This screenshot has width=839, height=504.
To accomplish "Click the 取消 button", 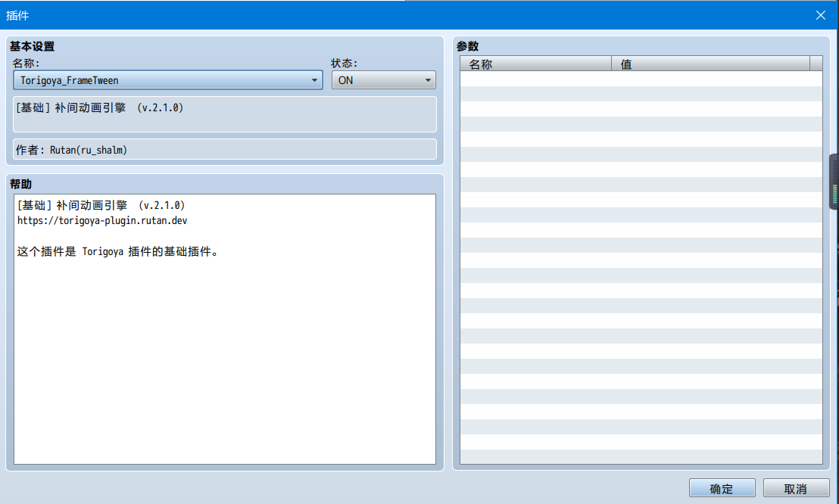I will [796, 488].
